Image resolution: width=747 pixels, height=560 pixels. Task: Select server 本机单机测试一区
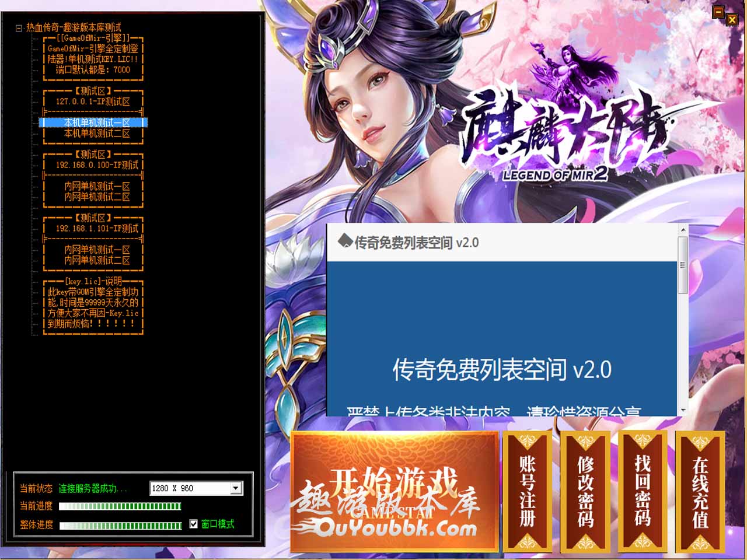pos(93,123)
